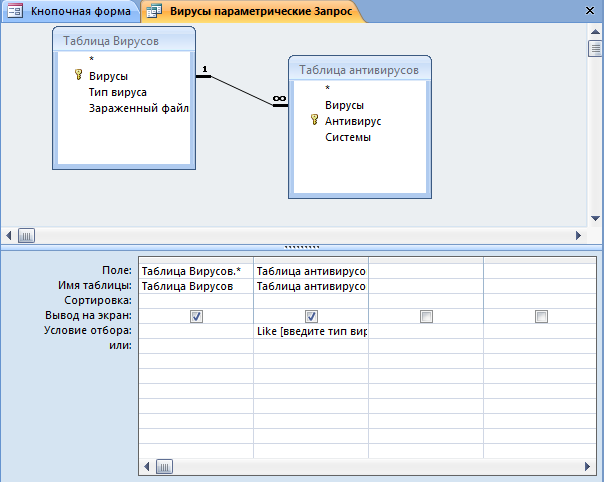Click the Вывод на экран row label
The image size is (604, 482).
[x=88, y=315]
